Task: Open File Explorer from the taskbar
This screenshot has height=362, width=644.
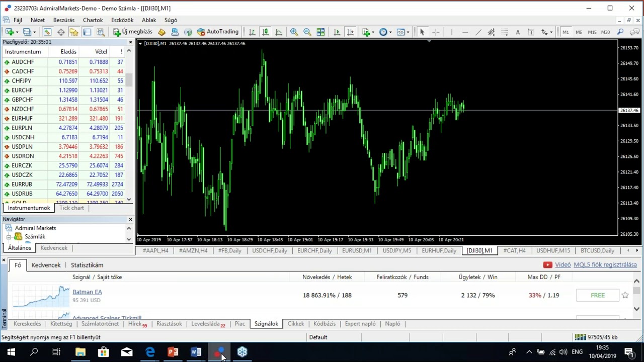Action: coord(80,352)
